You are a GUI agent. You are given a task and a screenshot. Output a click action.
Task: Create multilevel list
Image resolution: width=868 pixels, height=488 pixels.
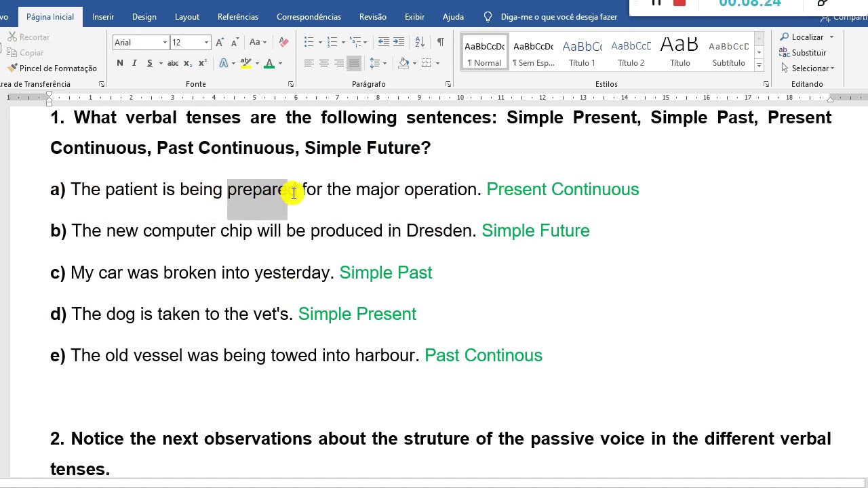pyautogui.click(x=354, y=43)
